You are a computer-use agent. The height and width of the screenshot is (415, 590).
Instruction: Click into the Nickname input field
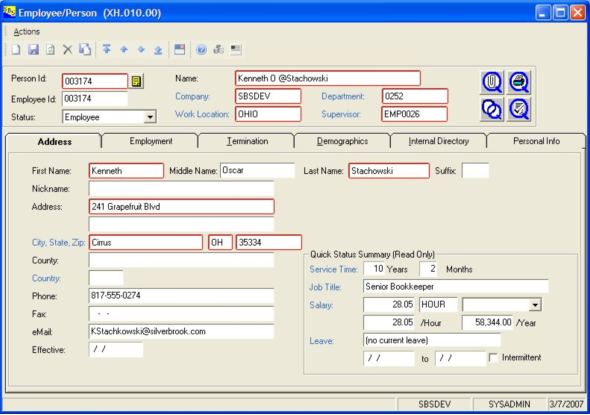click(x=181, y=188)
